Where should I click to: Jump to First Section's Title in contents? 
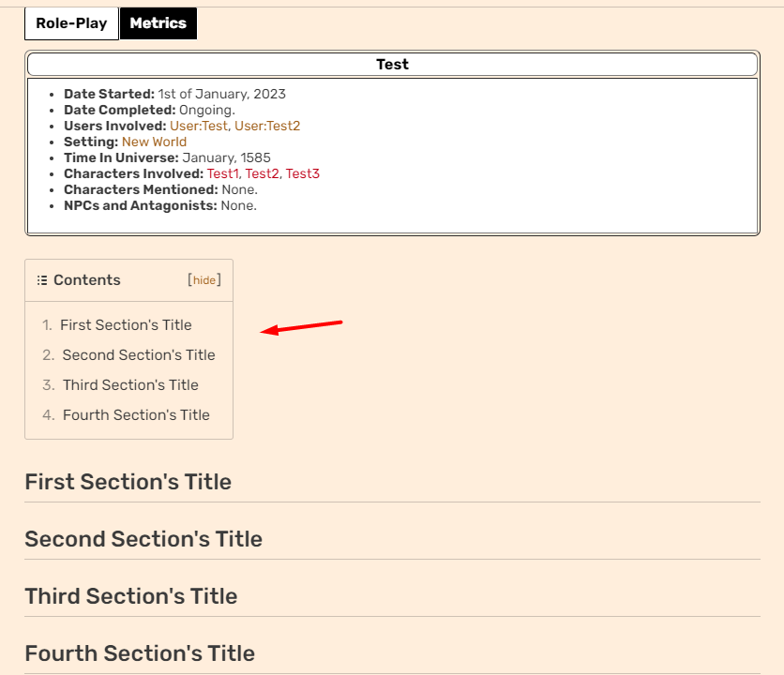tap(126, 325)
